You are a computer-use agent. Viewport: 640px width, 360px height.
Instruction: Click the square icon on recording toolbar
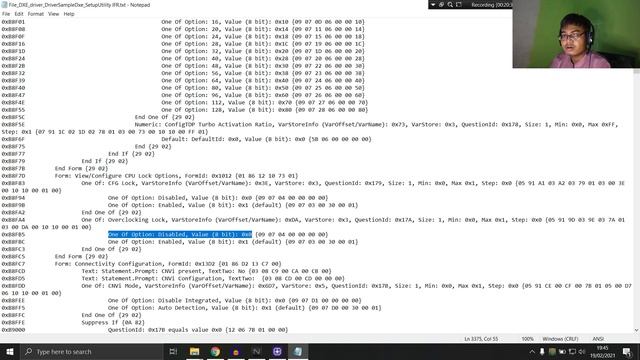459,5
